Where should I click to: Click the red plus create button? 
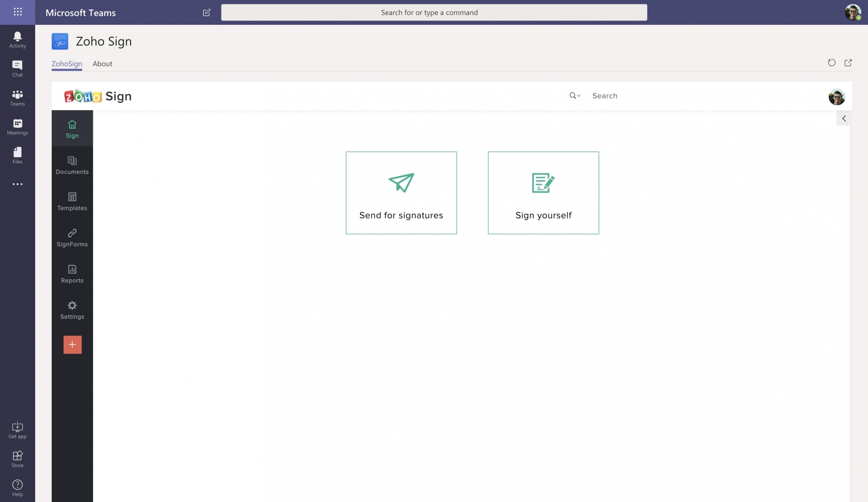click(72, 345)
